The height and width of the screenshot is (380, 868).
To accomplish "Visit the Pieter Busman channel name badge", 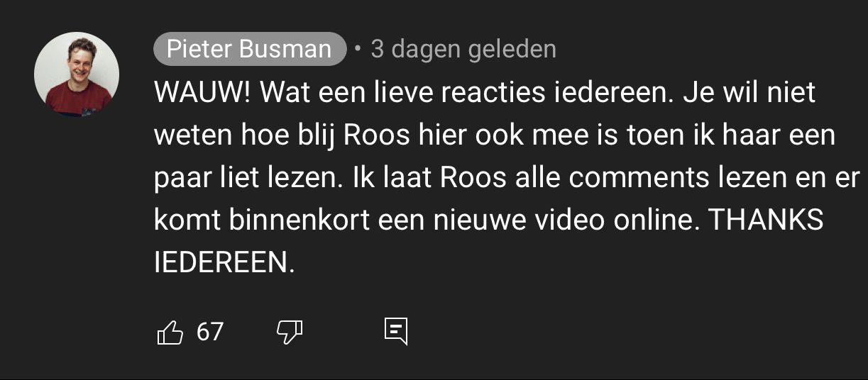I will 249,49.
